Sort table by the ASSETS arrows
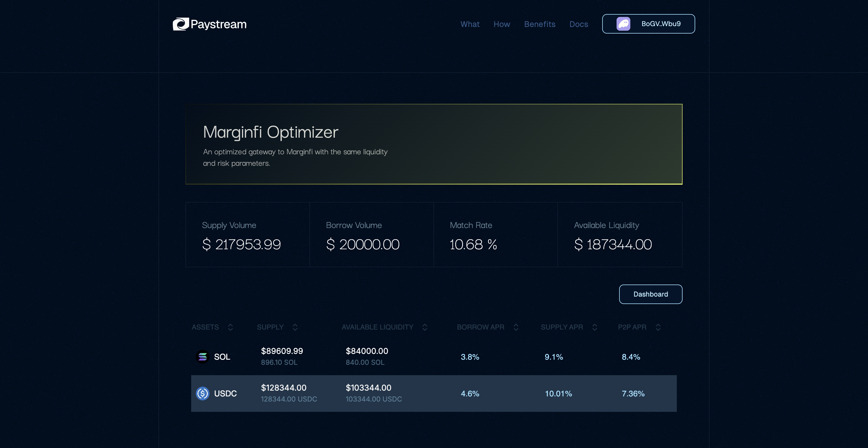868x448 pixels. coord(230,327)
